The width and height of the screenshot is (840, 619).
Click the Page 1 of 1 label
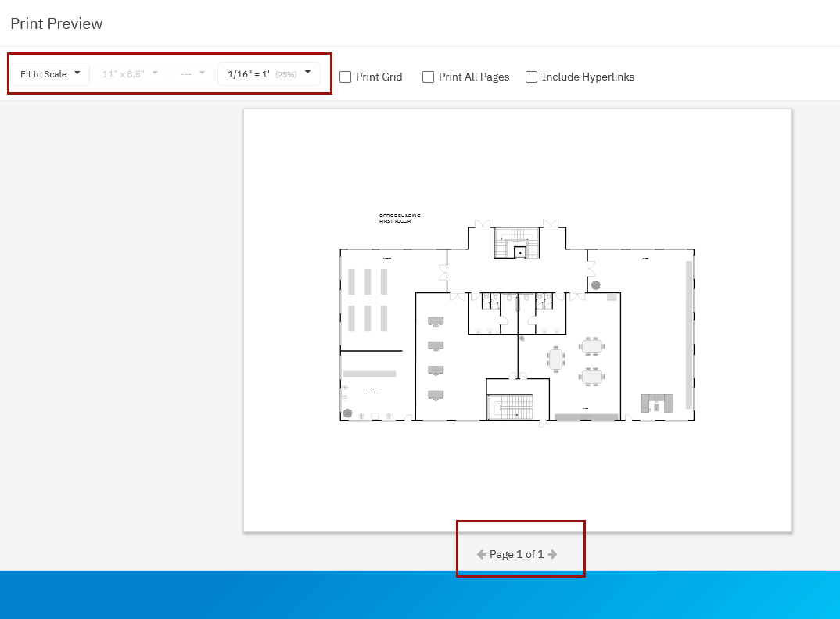516,554
